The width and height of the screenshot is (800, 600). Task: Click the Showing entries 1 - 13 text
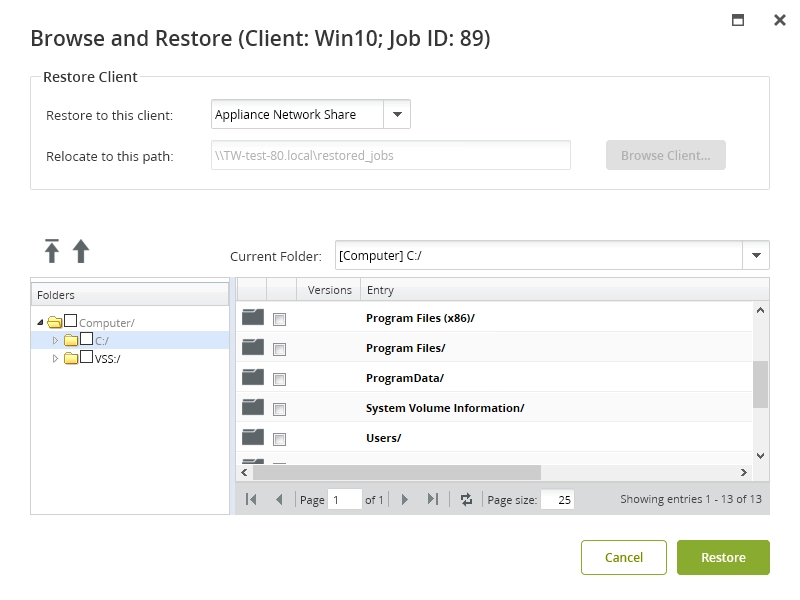point(691,499)
